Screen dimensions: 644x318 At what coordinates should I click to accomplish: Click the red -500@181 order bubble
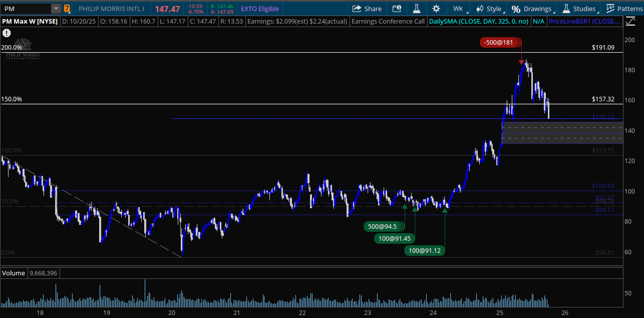501,42
